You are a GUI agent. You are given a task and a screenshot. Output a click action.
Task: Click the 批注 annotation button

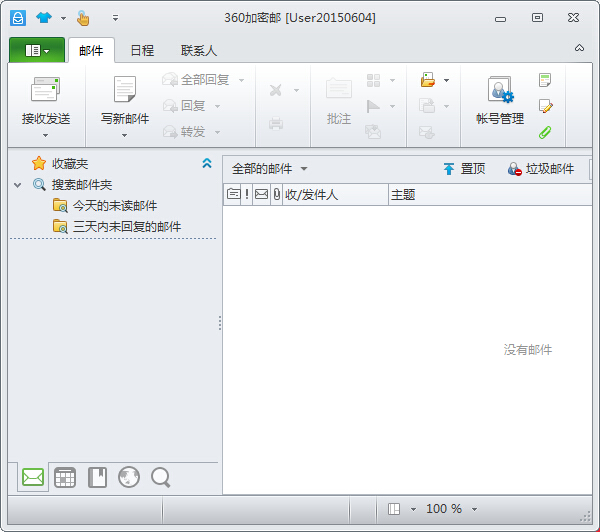click(339, 101)
